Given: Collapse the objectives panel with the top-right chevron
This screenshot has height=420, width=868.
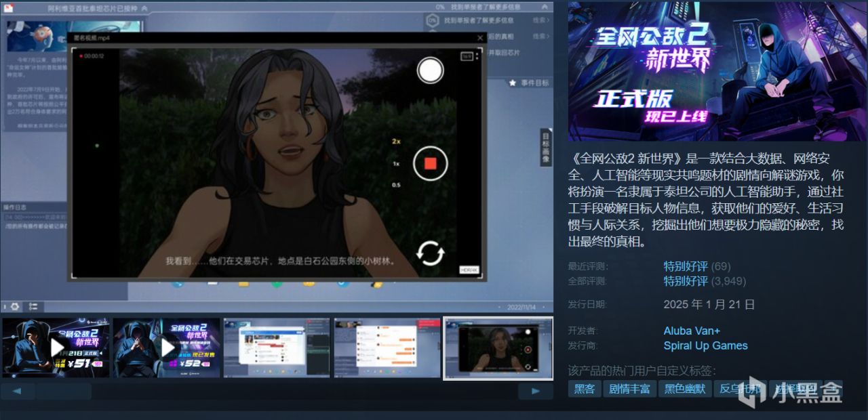Looking at the screenshot, I should [x=545, y=7].
